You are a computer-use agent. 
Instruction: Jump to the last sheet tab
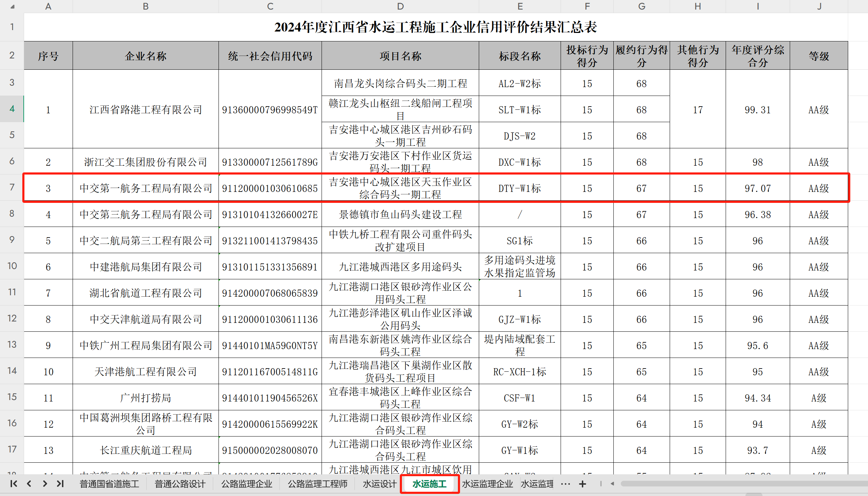click(x=60, y=484)
